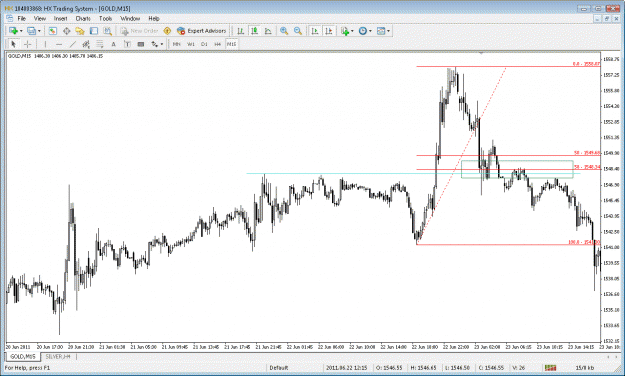Switch chart to bar chart style
Image resolution: width=625 pixels, height=376 pixels.
click(x=240, y=31)
